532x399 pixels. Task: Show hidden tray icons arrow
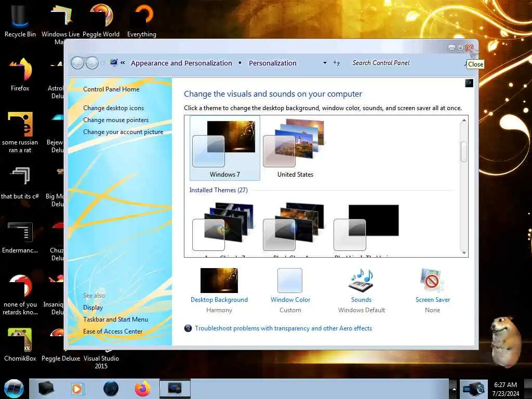pos(454,389)
